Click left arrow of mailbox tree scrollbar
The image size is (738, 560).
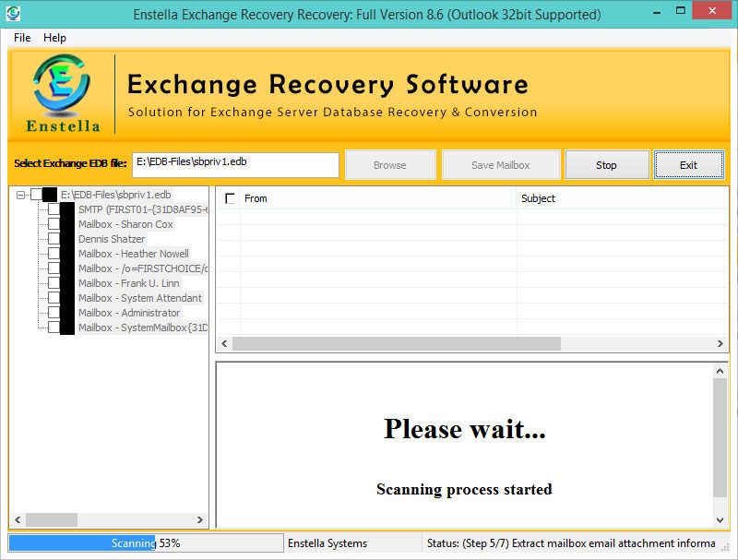[x=18, y=519]
